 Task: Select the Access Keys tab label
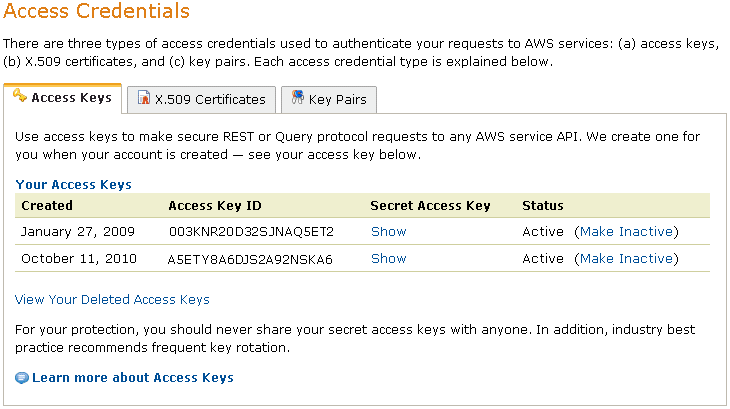(72, 99)
